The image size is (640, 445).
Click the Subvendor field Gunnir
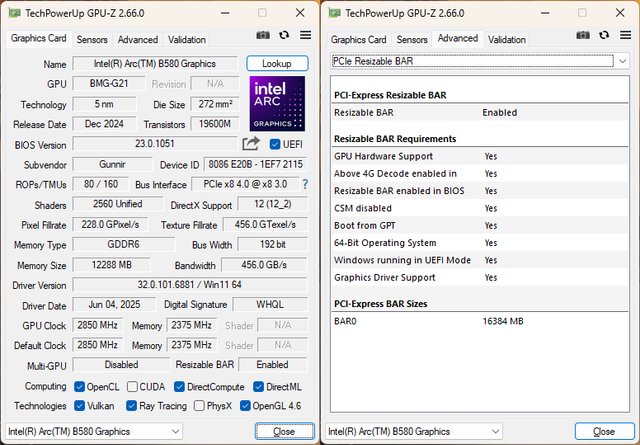click(112, 165)
